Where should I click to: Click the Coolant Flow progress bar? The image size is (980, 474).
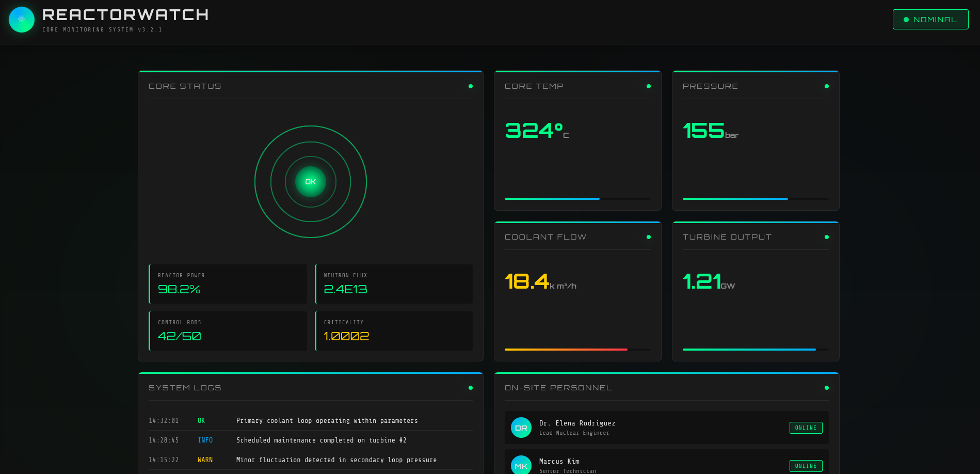click(577, 350)
